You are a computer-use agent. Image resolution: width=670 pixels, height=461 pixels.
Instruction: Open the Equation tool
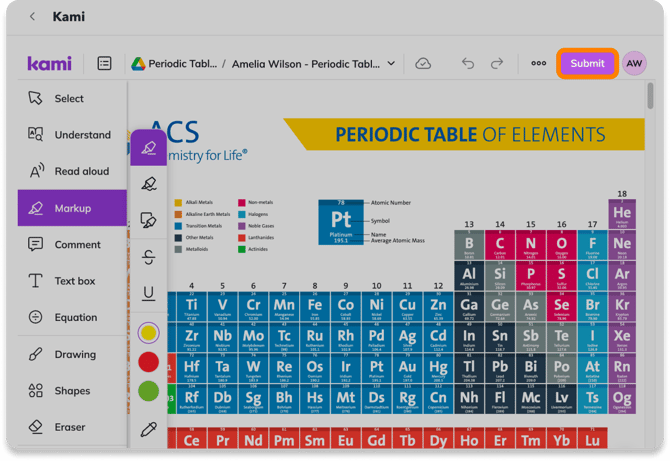pyautogui.click(x=72, y=317)
